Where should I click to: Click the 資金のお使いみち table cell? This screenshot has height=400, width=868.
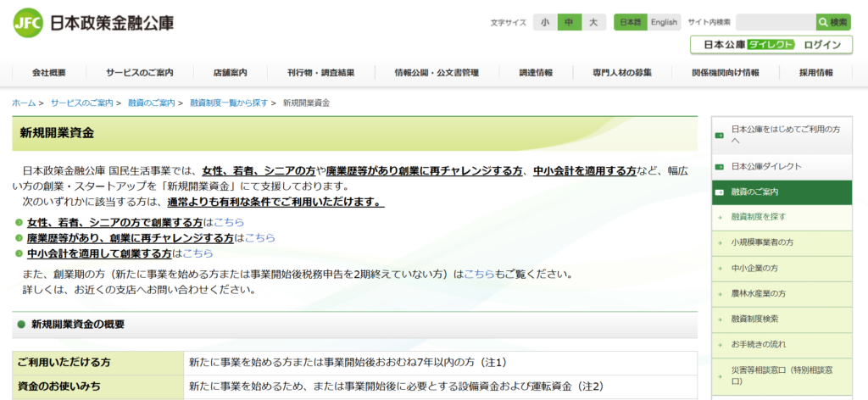(98, 386)
